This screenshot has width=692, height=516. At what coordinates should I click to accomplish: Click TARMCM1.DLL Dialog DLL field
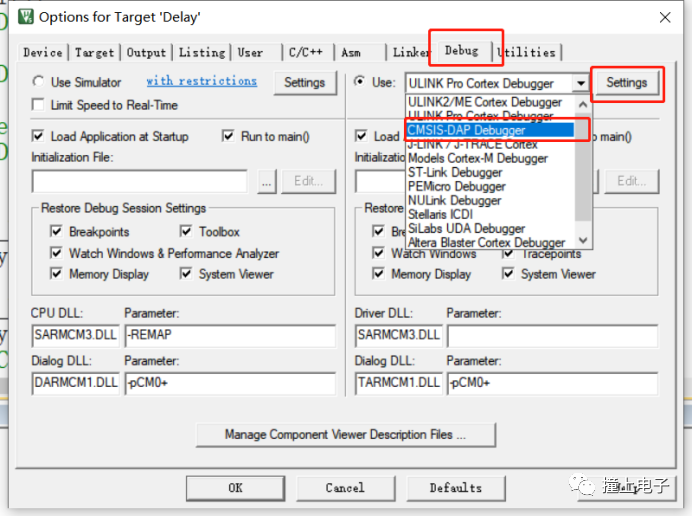[399, 382]
